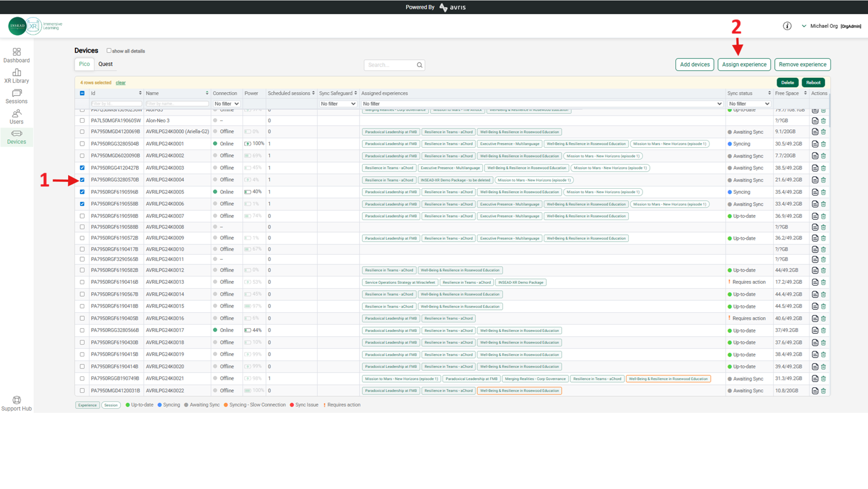Switch to the Pico tab
This screenshot has height=489, width=868.
click(84, 64)
